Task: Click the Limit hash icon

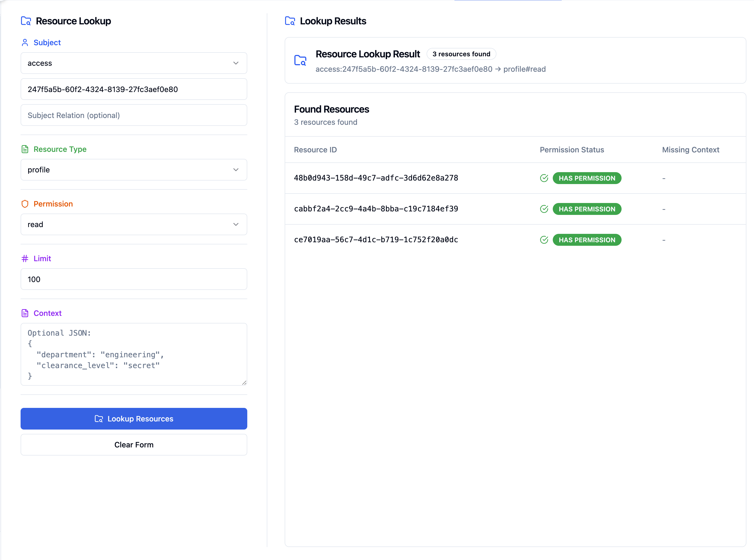Action: (25, 259)
